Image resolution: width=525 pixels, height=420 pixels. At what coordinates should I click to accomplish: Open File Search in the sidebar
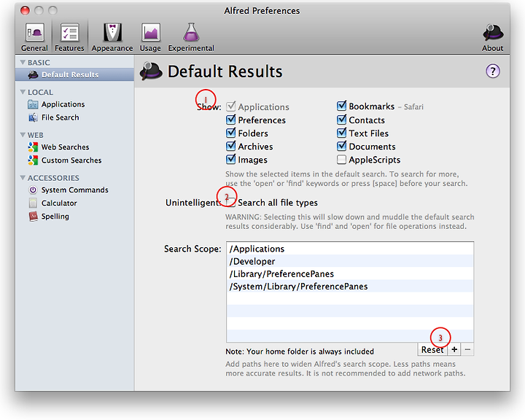pyautogui.click(x=61, y=117)
